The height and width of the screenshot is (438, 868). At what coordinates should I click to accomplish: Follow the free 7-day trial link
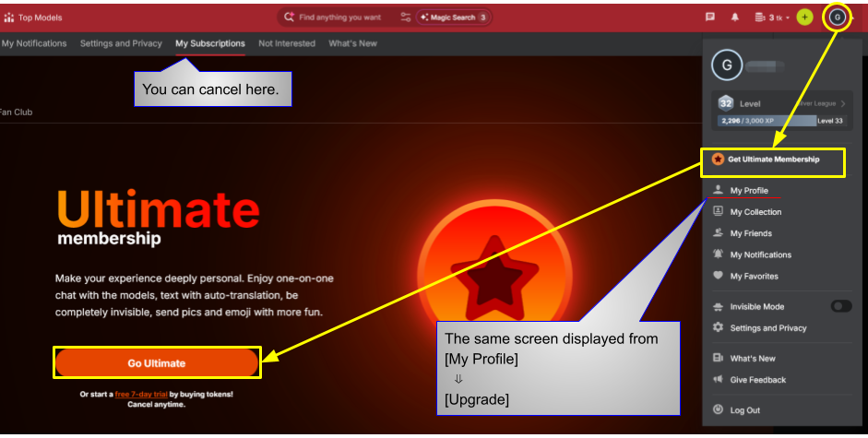point(141,395)
